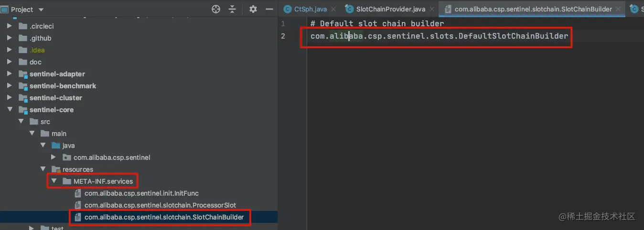
Task: Select the src folder label
Action: (x=45, y=122)
